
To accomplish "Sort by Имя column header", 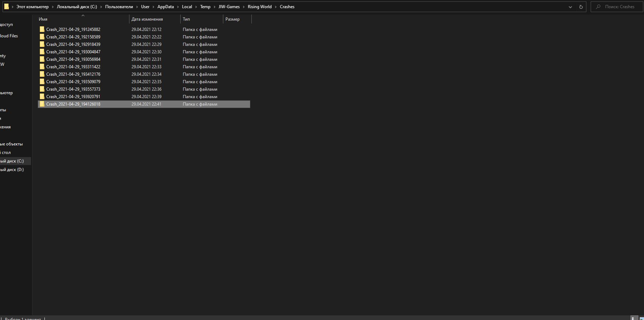I will [x=43, y=19].
